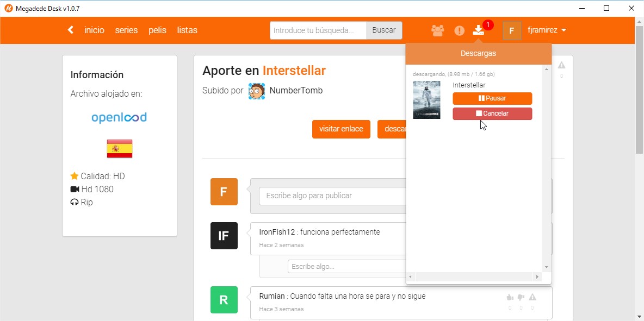Click the 'Interstellar' title in downloads panel
The image size is (644, 321).
[469, 85]
